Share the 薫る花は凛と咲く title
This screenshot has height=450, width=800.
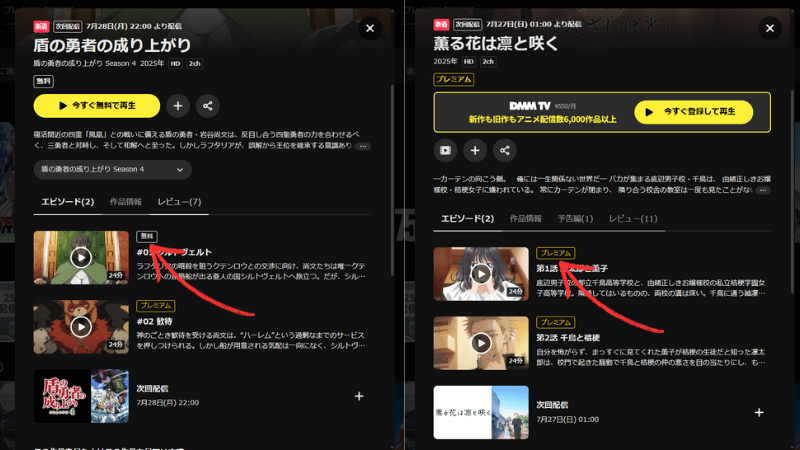(x=505, y=151)
